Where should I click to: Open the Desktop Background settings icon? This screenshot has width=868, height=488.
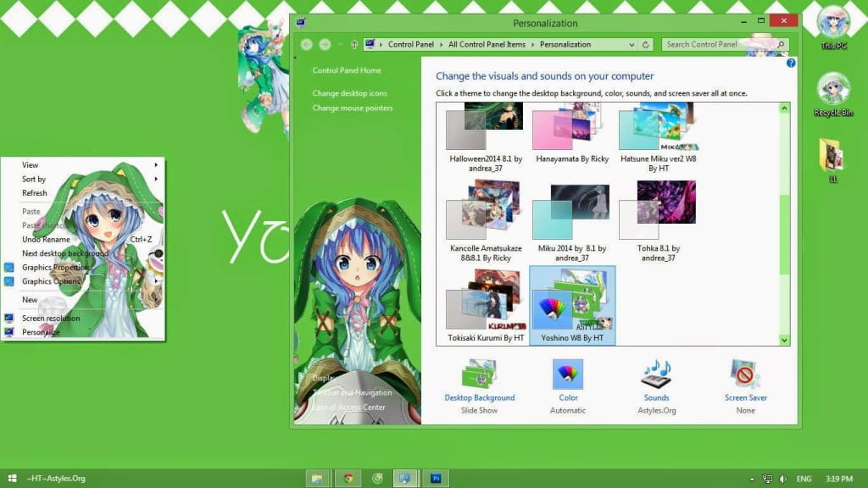pos(479,374)
